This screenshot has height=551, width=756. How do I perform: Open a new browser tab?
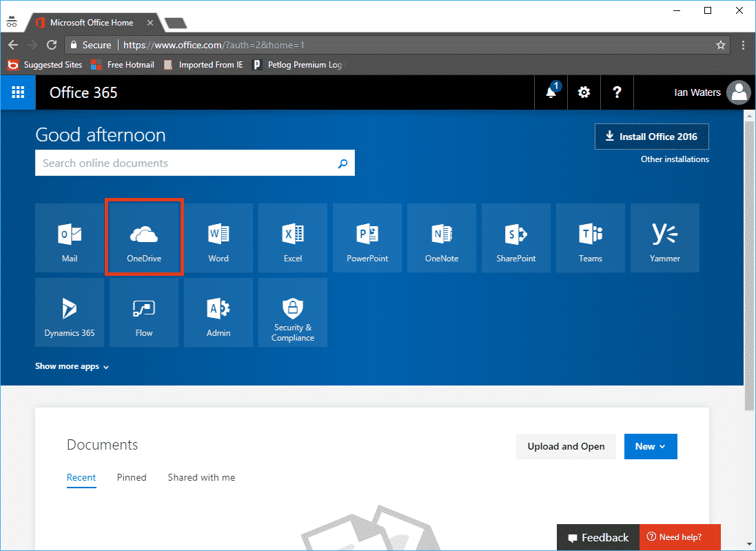click(176, 23)
